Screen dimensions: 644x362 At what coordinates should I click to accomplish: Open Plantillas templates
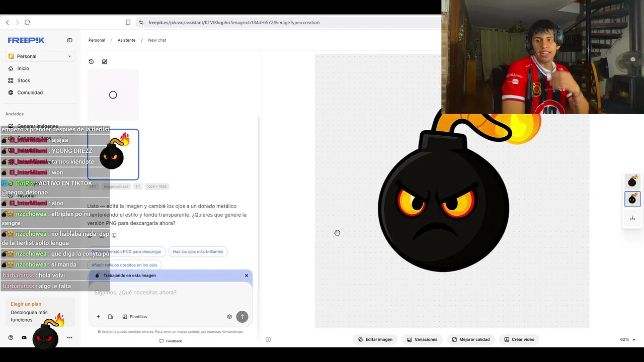135,317
